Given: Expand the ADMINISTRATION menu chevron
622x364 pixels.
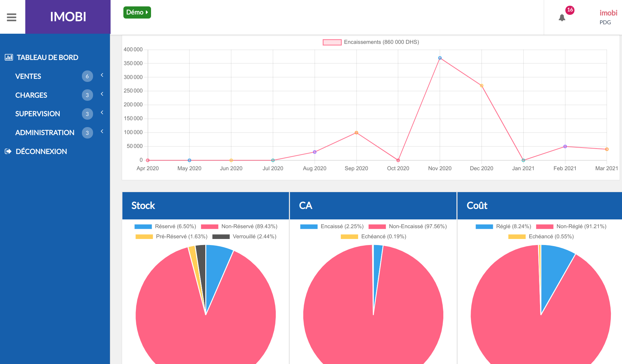Looking at the screenshot, I should pos(102,131).
